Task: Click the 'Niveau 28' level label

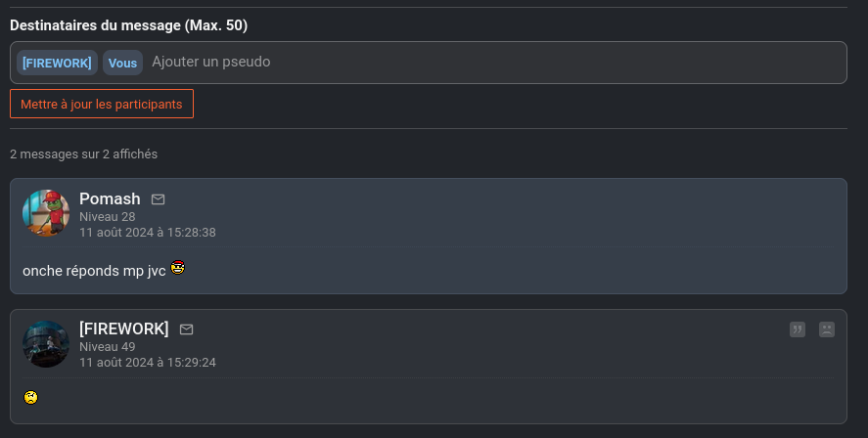Action: click(107, 217)
